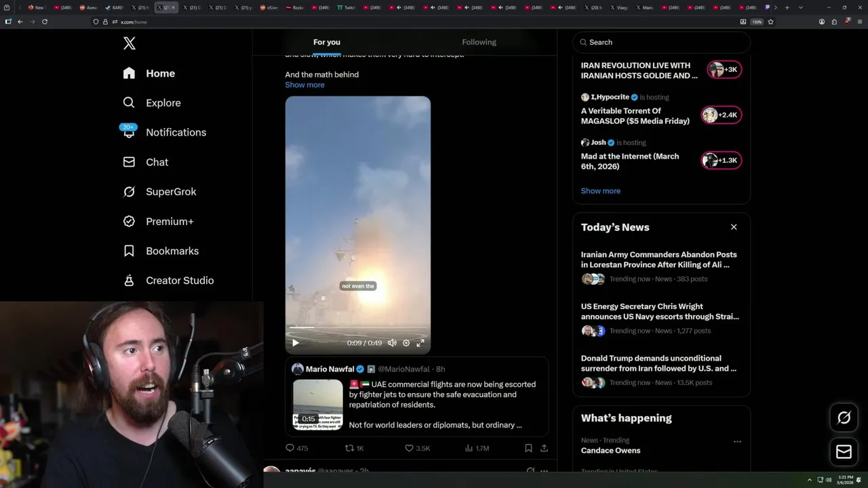Screen dimensions: 868x488
Task: Join Iran Revolution Live space with +3K
Action: [724, 70]
